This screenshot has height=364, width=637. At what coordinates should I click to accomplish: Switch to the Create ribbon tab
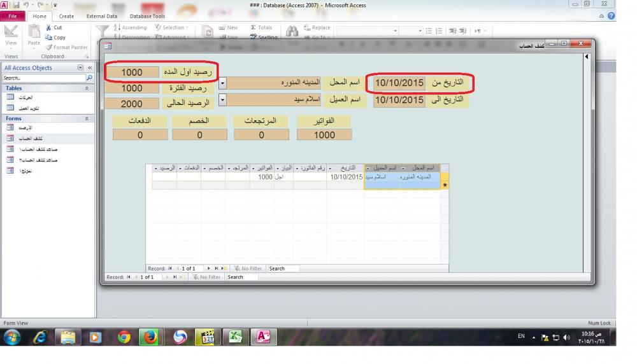click(66, 17)
